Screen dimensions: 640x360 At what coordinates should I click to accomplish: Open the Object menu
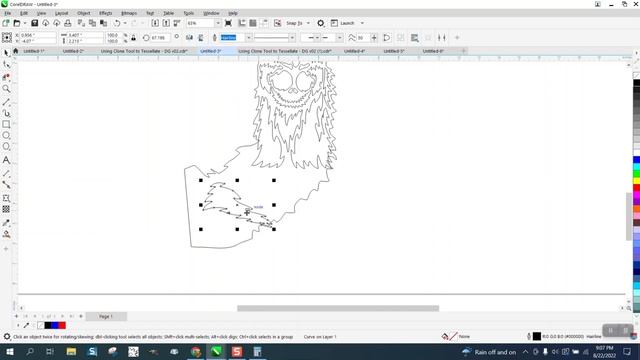tap(84, 13)
